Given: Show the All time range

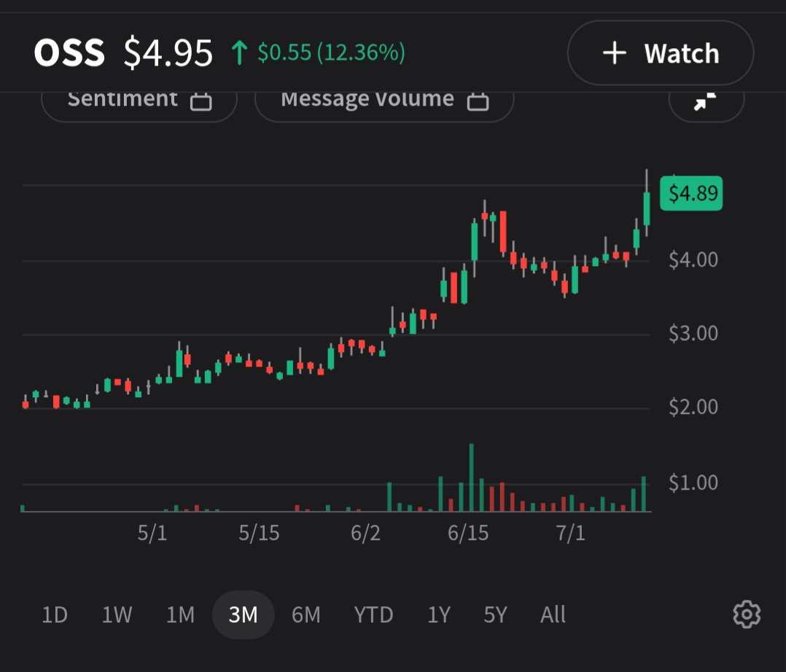Looking at the screenshot, I should [x=553, y=614].
